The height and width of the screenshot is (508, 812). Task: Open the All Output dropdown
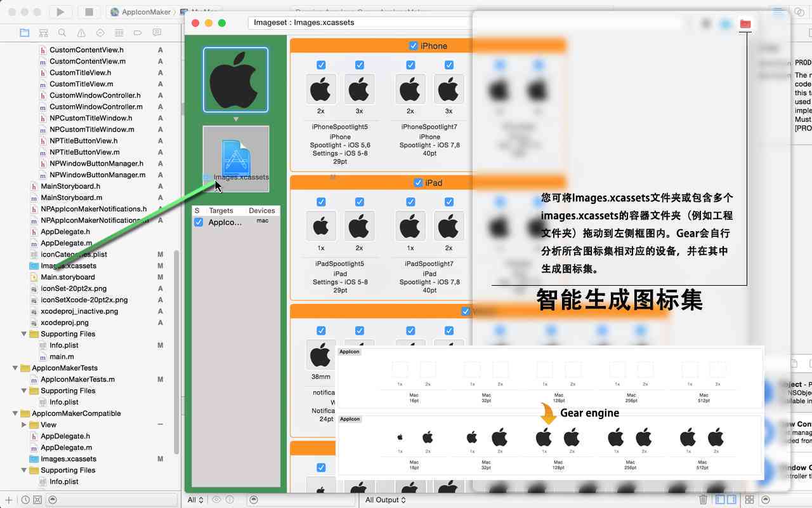[x=385, y=500]
